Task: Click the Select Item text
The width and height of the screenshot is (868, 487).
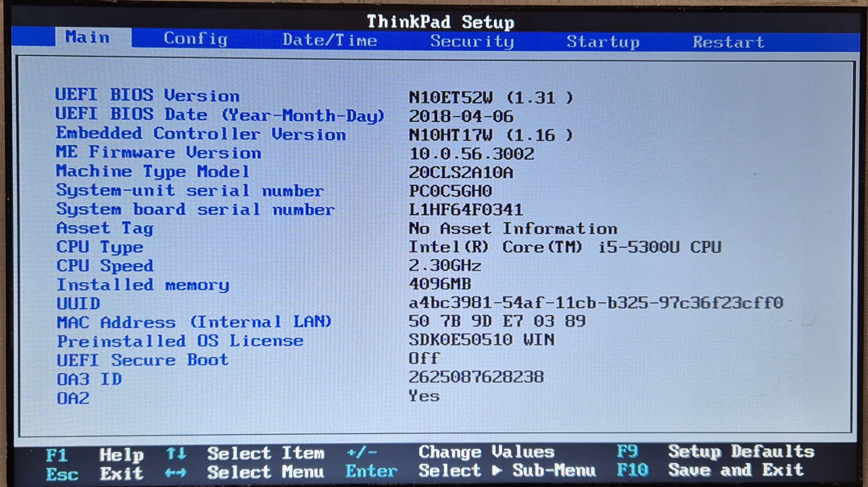Action: pyautogui.click(x=266, y=454)
